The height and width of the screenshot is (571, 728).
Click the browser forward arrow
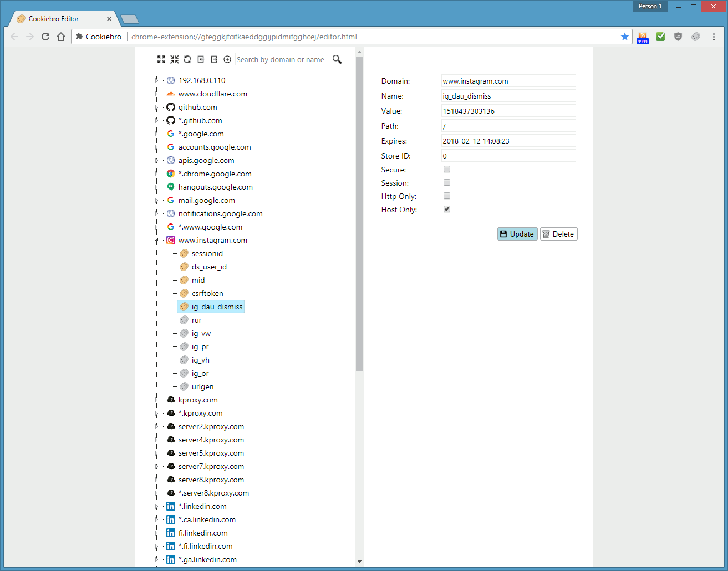tap(30, 37)
